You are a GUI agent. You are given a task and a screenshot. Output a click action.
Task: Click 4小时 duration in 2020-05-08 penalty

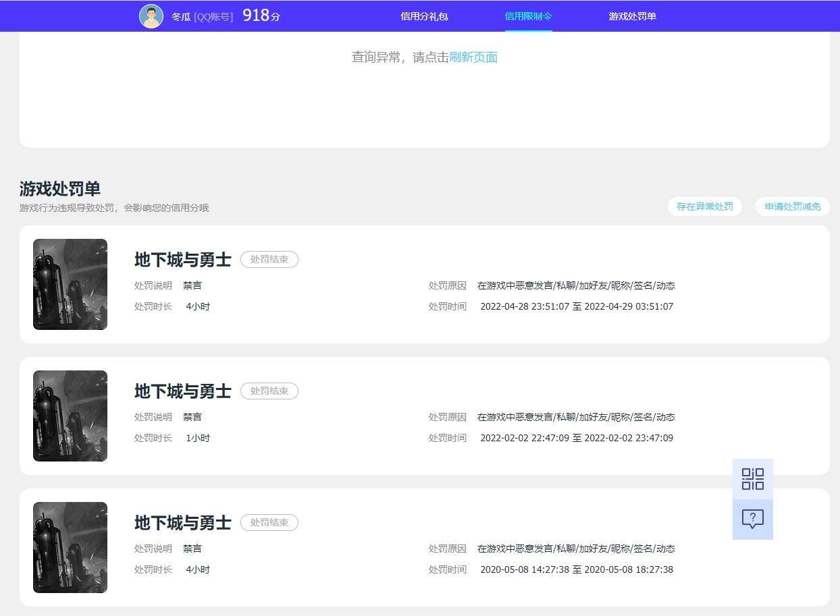[x=198, y=569]
